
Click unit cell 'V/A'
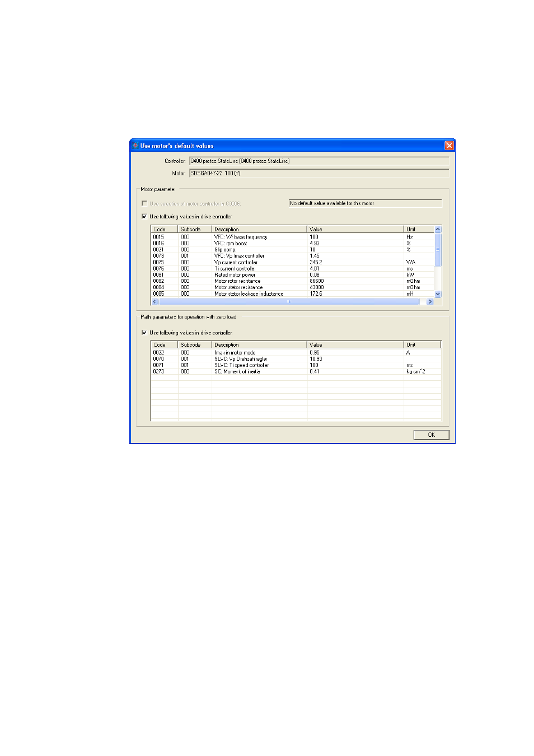point(411,262)
